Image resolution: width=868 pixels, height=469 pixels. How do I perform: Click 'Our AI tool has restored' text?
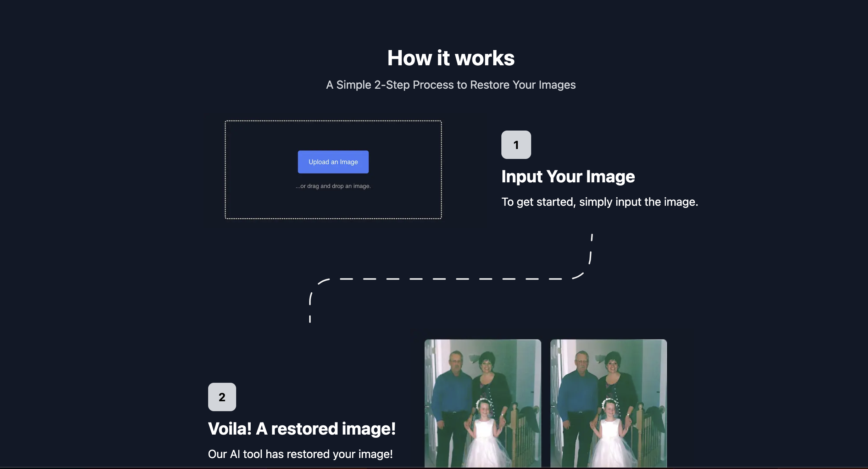point(300,454)
